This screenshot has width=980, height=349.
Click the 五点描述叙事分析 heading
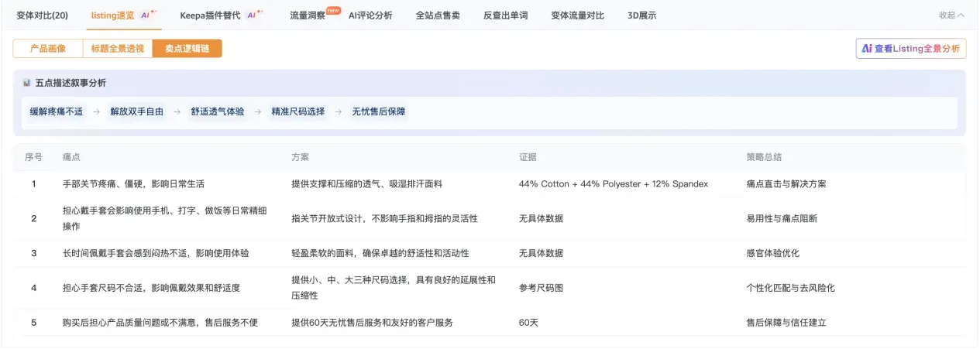coord(70,83)
